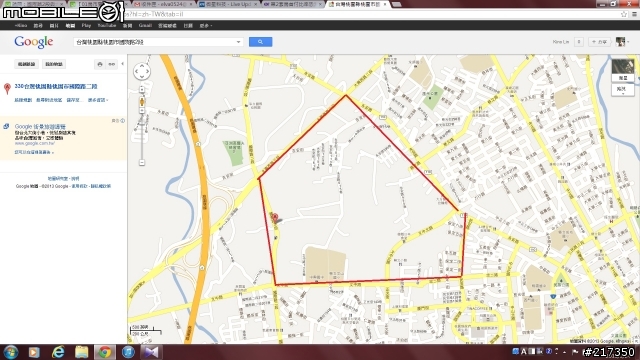This screenshot has height=360, width=640.
Task: Click the address result title link starting 330
Action: click(x=56, y=87)
